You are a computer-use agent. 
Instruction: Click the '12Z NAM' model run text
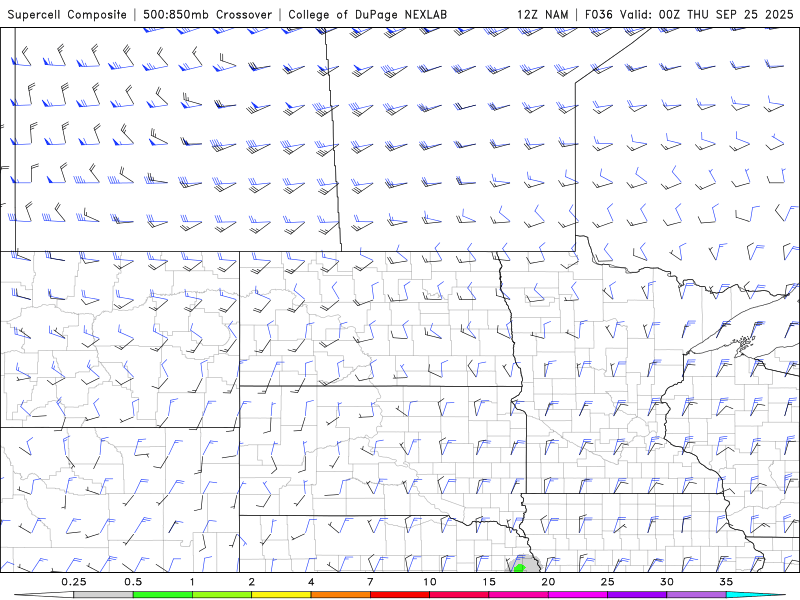click(543, 14)
